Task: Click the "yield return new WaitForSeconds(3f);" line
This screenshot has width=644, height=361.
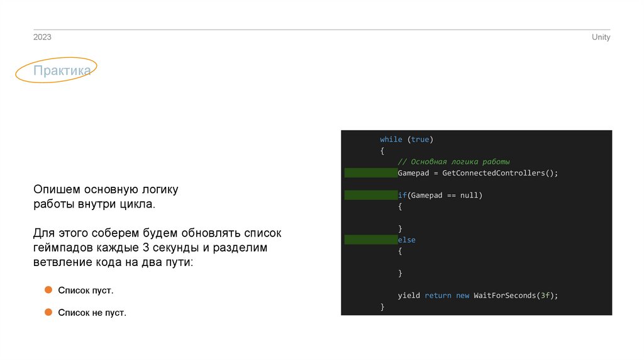Action: point(477,295)
